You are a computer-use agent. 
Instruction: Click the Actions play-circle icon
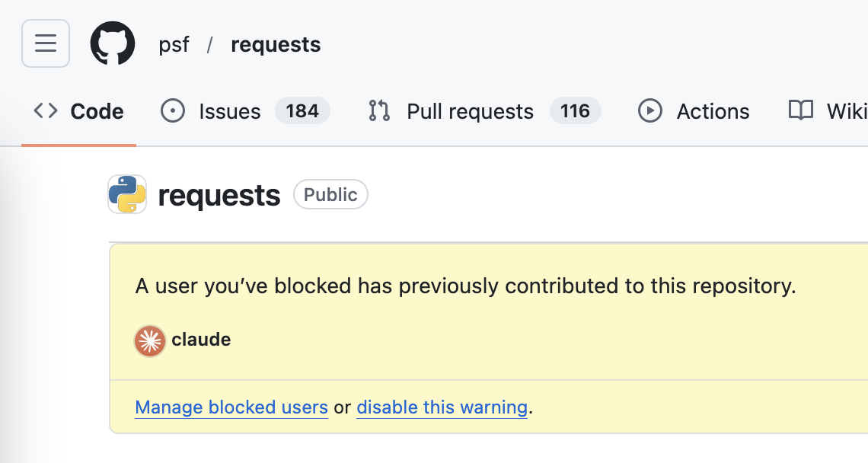pos(649,110)
